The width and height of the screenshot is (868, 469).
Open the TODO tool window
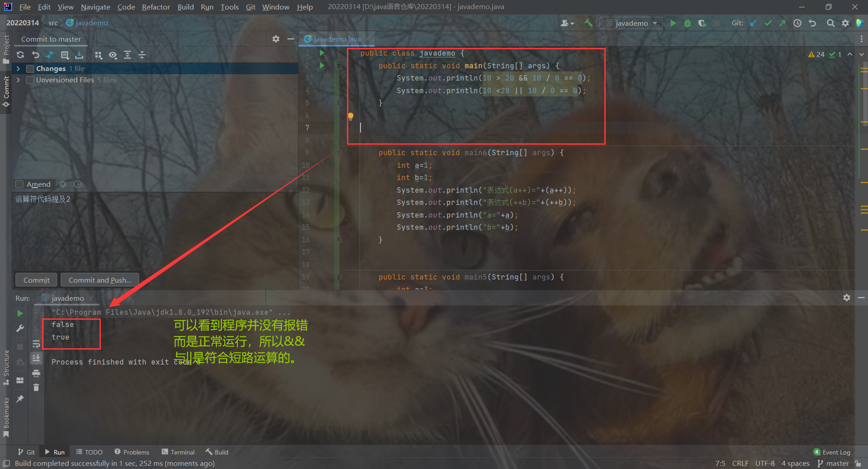coord(90,452)
